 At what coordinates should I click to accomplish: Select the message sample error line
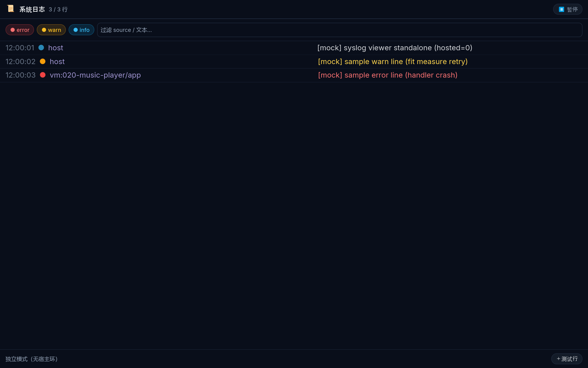388,75
